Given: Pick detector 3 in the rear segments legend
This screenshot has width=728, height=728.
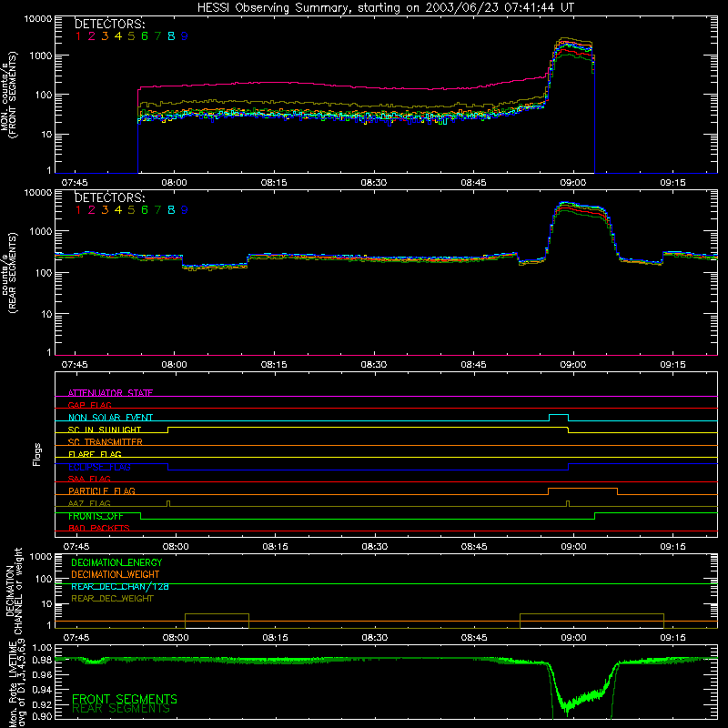Looking at the screenshot, I should coord(105,210).
